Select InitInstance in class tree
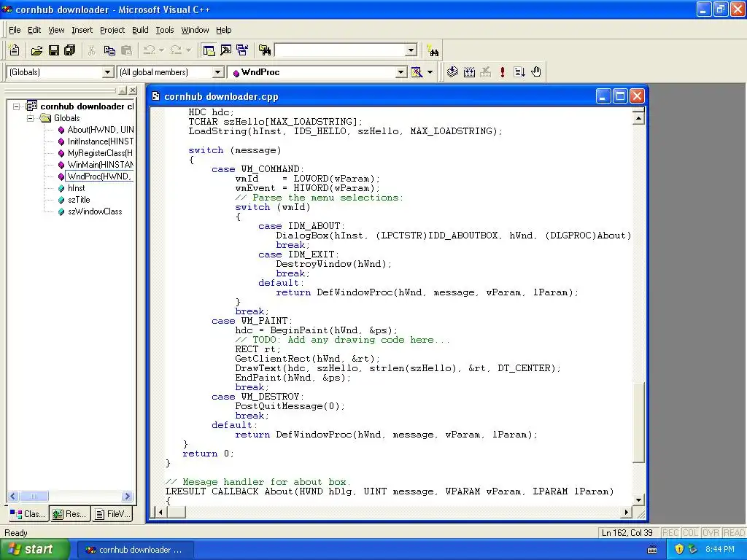This screenshot has height=560, width=747. 101,141
